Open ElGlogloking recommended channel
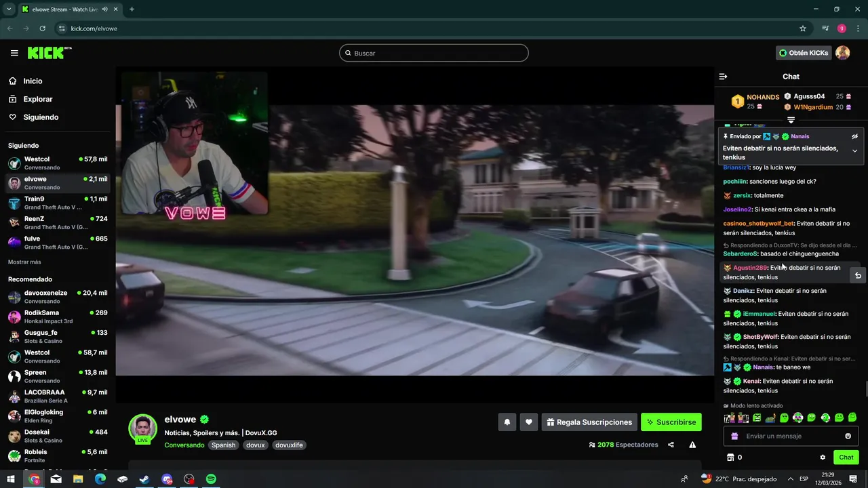 click(x=57, y=416)
